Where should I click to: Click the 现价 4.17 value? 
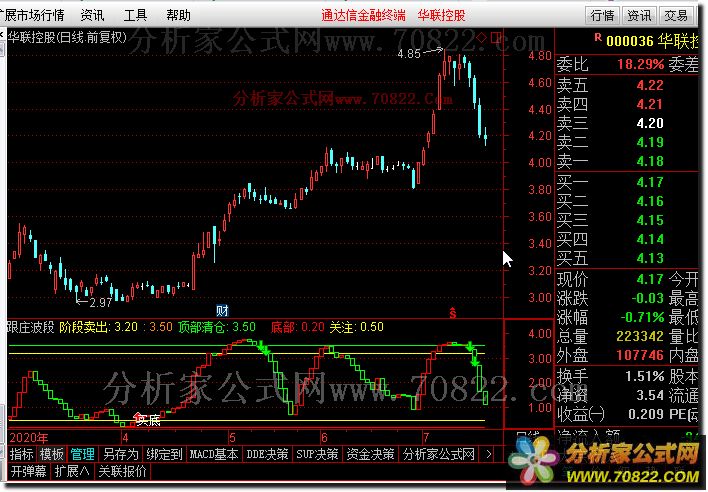[650, 279]
